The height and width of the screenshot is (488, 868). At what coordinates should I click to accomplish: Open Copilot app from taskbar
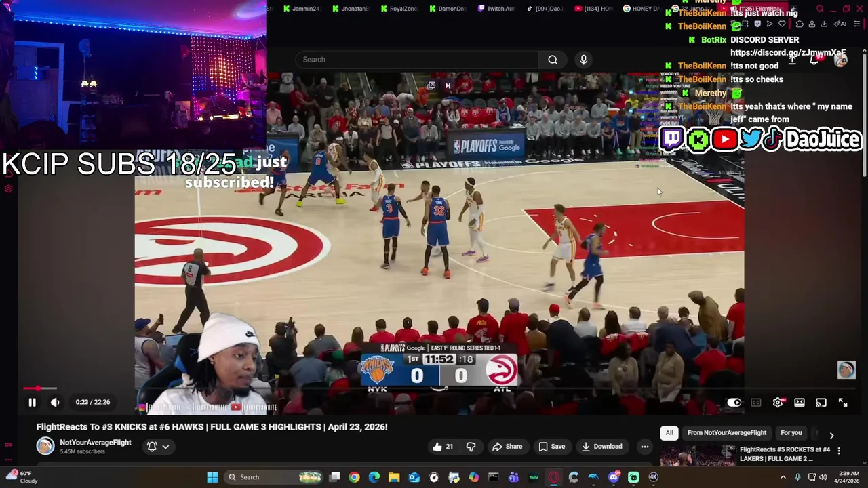tap(474, 477)
